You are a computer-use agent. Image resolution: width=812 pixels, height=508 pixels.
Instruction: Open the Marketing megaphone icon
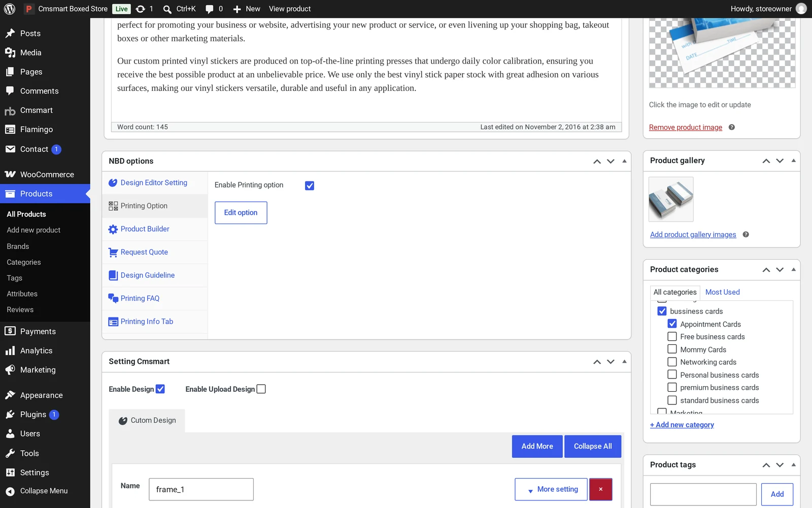click(x=10, y=370)
